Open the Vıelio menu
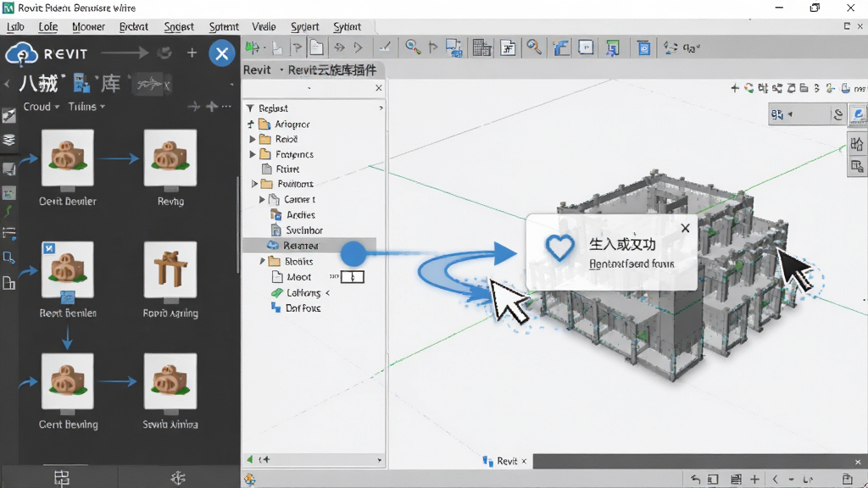The height and width of the screenshot is (488, 868). [264, 26]
